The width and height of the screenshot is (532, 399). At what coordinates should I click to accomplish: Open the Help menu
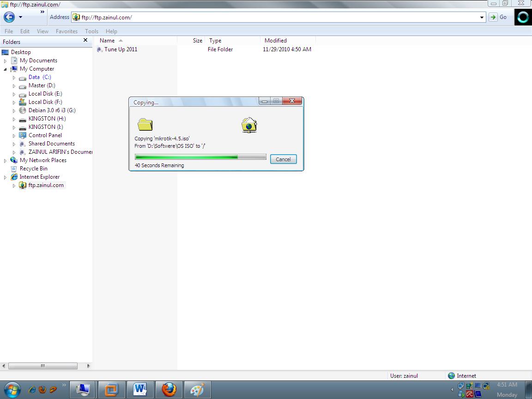pos(111,31)
